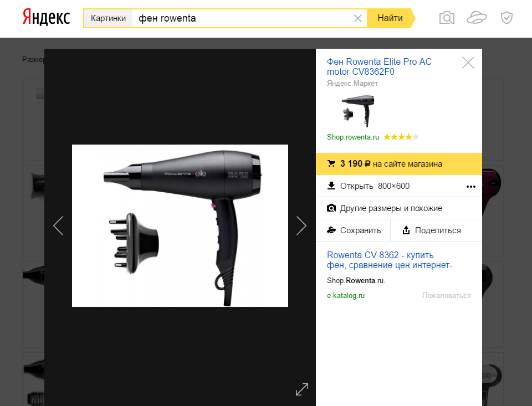Click the camera icon for similar images
Image resolution: width=532 pixels, height=406 pixels.
click(331, 208)
